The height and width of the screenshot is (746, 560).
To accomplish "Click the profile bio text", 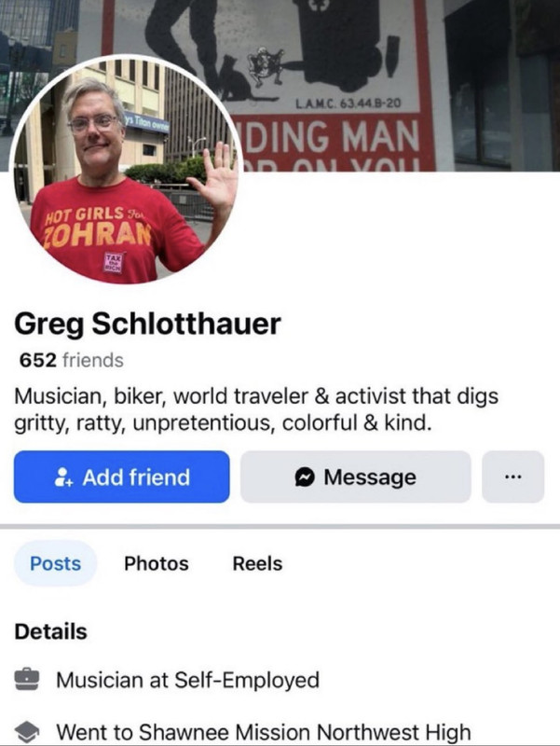I will pyautogui.click(x=256, y=409).
